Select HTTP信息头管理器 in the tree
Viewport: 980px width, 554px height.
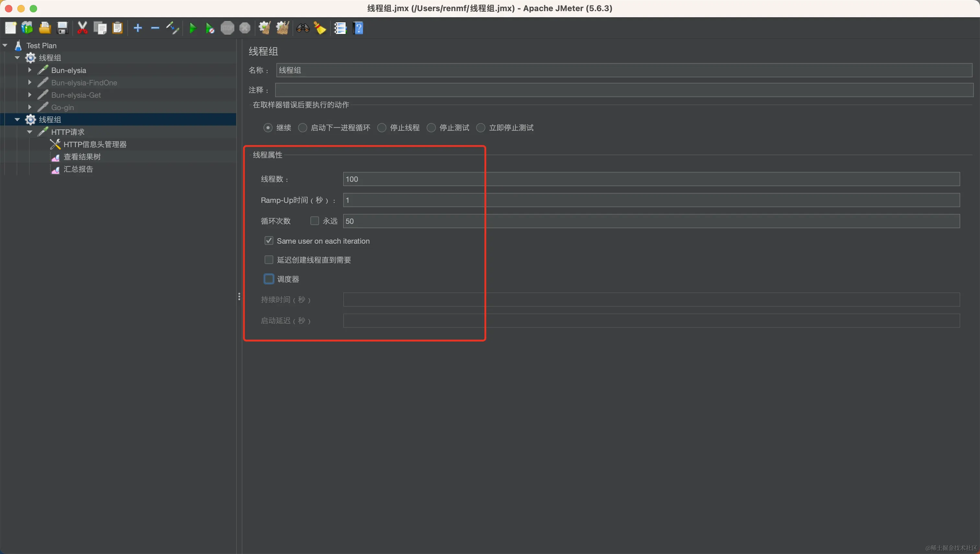point(95,144)
